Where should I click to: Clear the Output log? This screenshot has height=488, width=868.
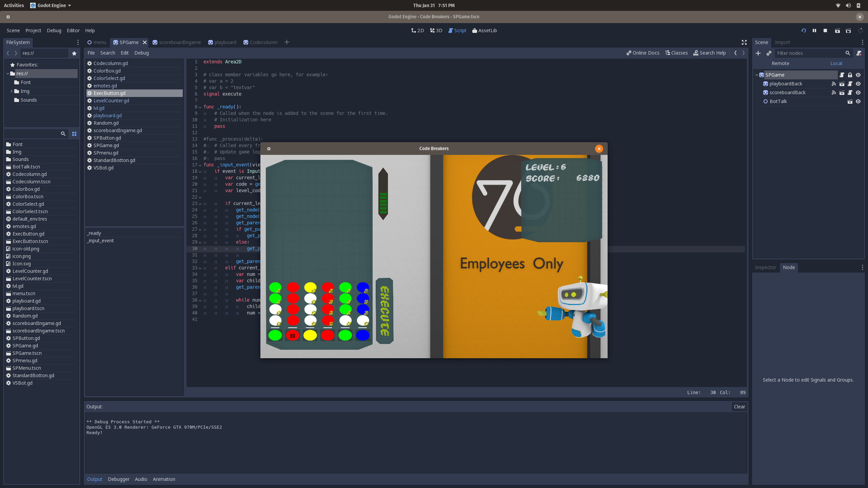[739, 407]
